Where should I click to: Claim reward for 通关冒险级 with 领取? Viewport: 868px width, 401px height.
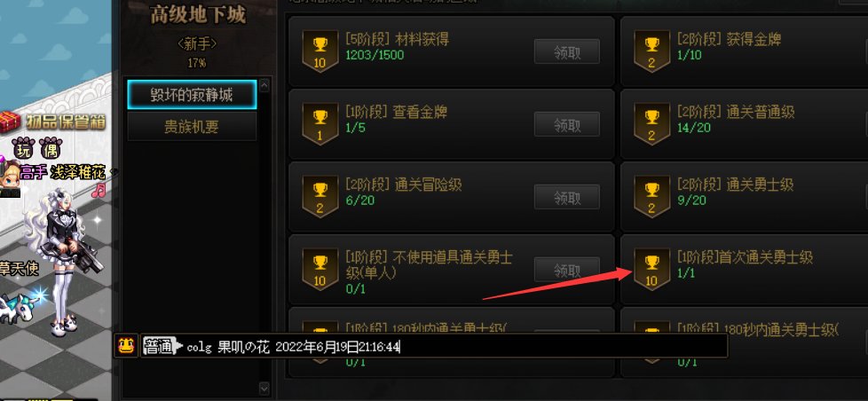pyautogui.click(x=567, y=197)
